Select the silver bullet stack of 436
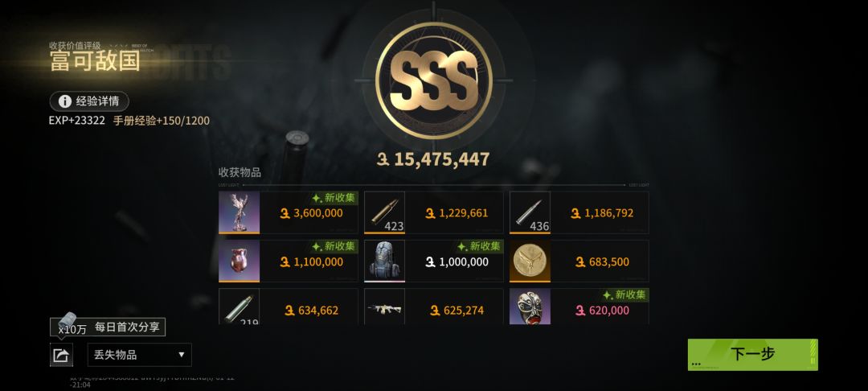The width and height of the screenshot is (868, 391). click(x=530, y=212)
